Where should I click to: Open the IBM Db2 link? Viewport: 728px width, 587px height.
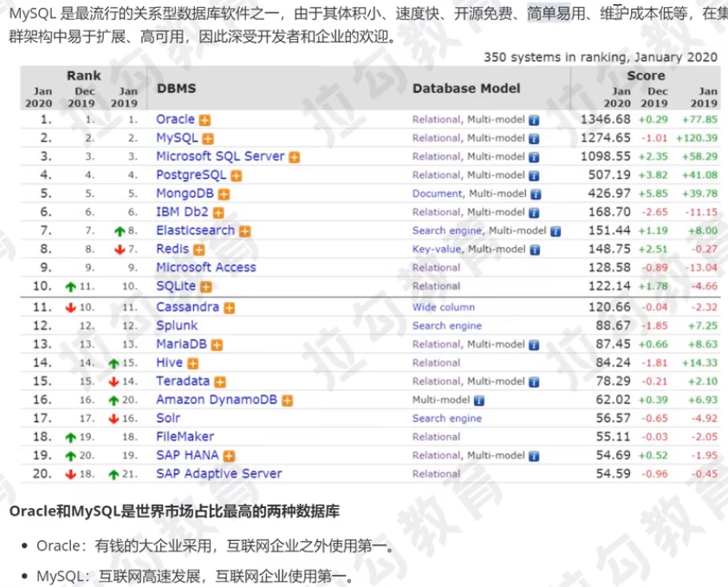182,212
